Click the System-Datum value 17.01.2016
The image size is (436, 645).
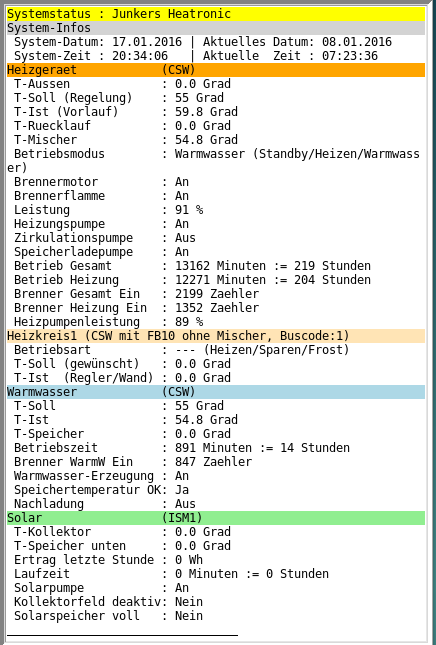coord(147,42)
